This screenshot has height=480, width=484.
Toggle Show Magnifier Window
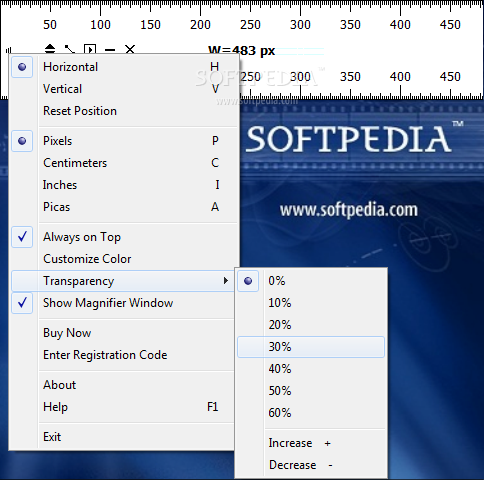tap(123, 303)
